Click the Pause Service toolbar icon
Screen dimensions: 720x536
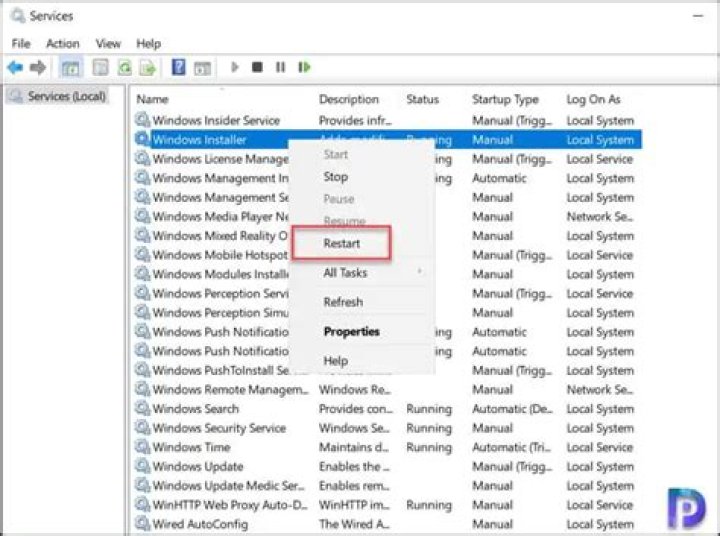click(280, 68)
